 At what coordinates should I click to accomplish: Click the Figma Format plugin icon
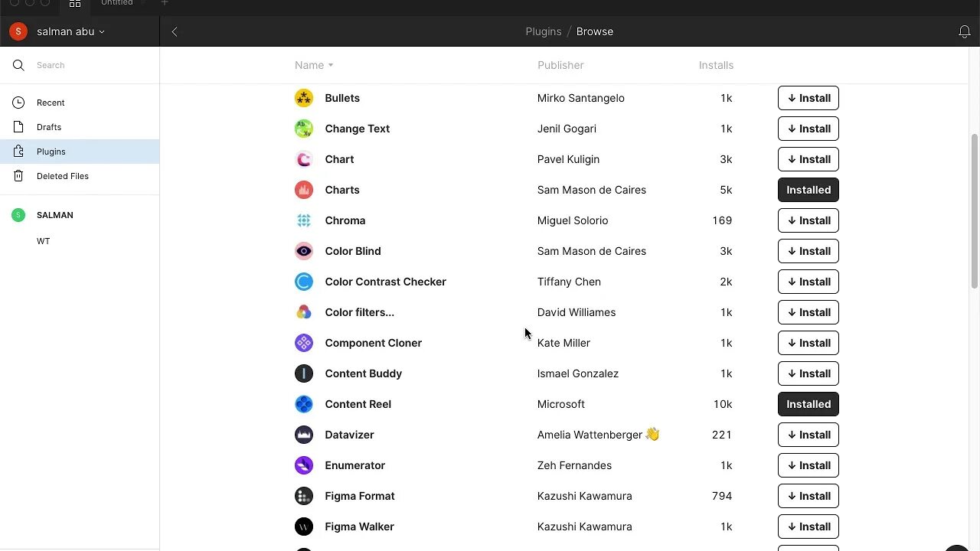click(x=304, y=496)
